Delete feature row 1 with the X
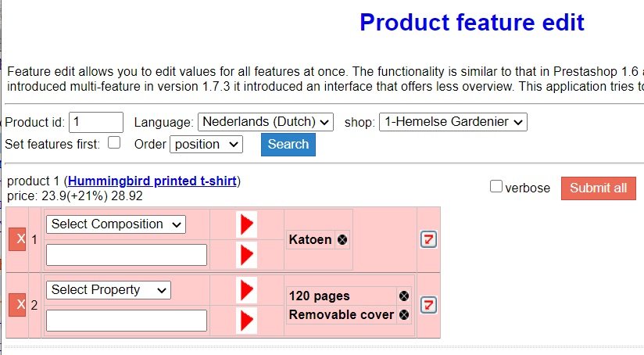 (17, 238)
